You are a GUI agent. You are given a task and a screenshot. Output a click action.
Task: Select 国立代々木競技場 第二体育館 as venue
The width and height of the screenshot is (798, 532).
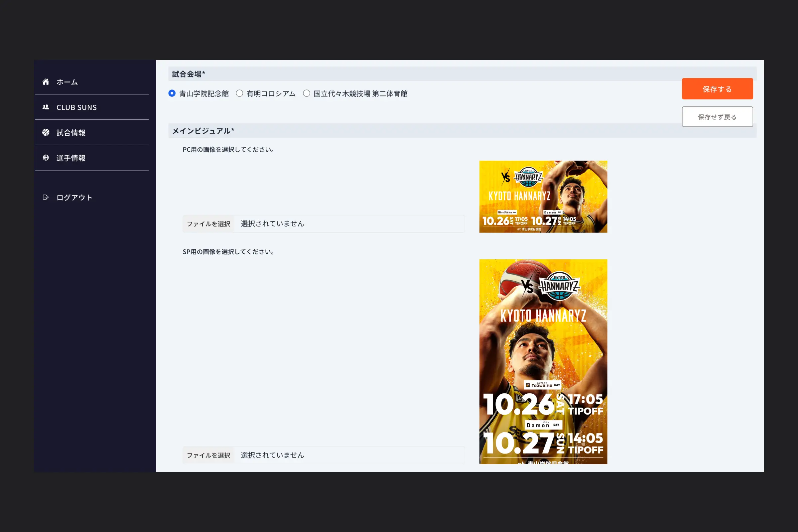point(306,93)
